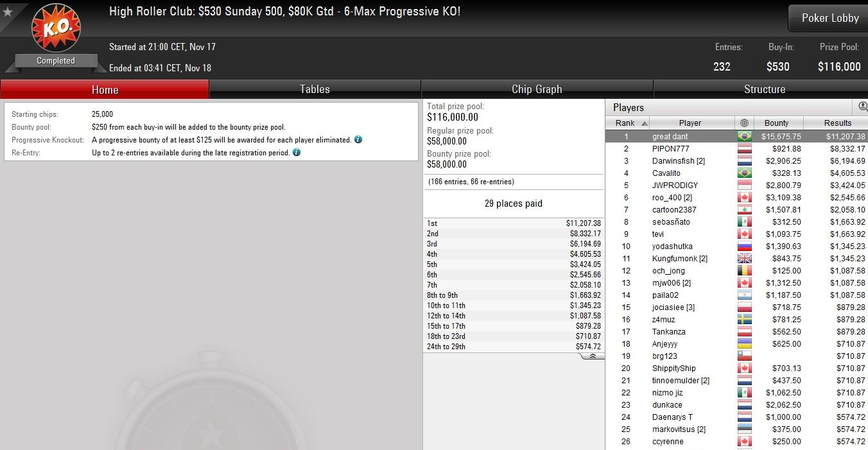Select the Home tab
The image size is (868, 450).
coord(105,89)
